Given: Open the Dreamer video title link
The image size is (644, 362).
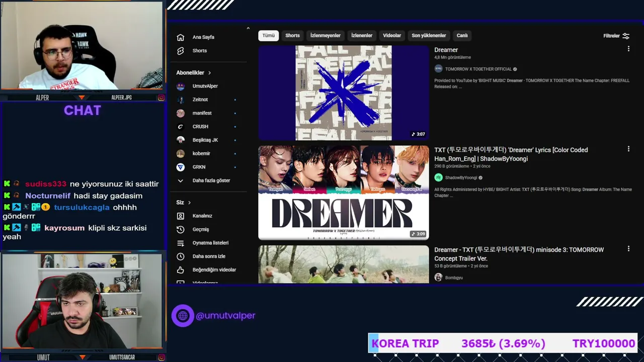Looking at the screenshot, I should pyautogui.click(x=446, y=50).
